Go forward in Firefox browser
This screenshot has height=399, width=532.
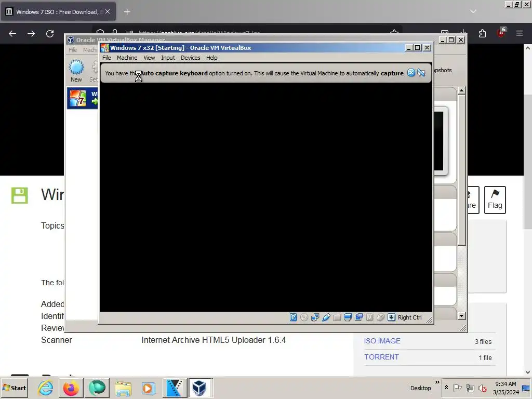click(31, 34)
